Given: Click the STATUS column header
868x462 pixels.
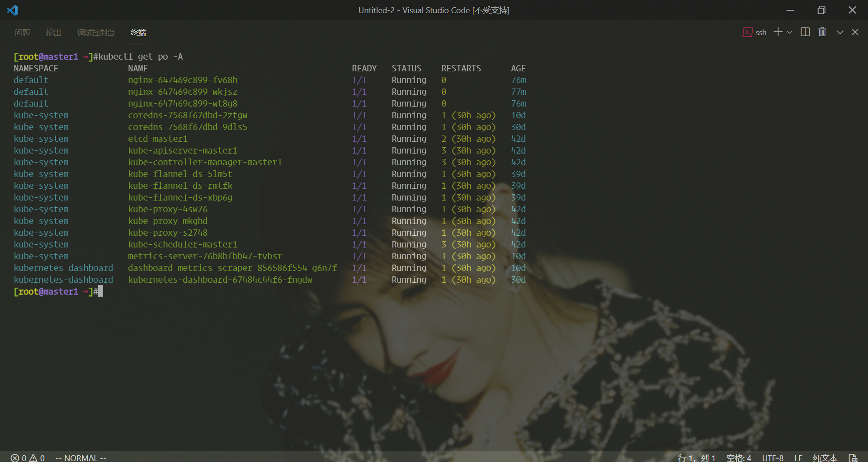Looking at the screenshot, I should point(406,68).
